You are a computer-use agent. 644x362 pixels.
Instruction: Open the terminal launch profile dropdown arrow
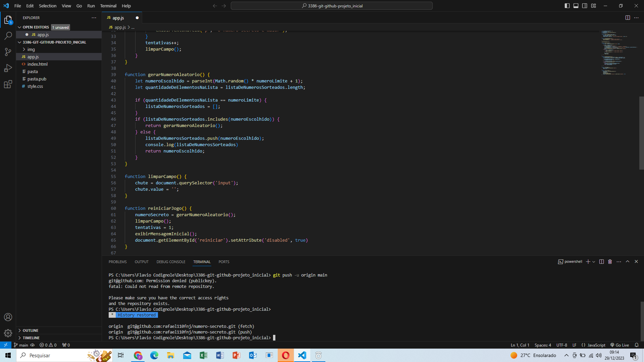(594, 262)
